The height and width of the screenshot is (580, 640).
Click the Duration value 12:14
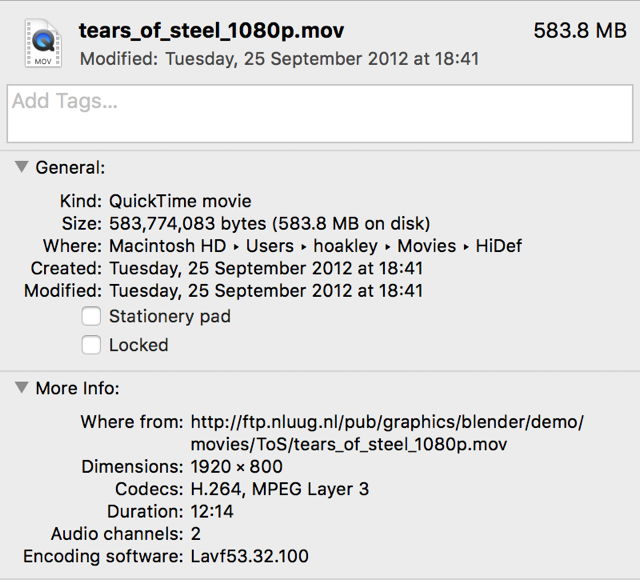pos(210,512)
